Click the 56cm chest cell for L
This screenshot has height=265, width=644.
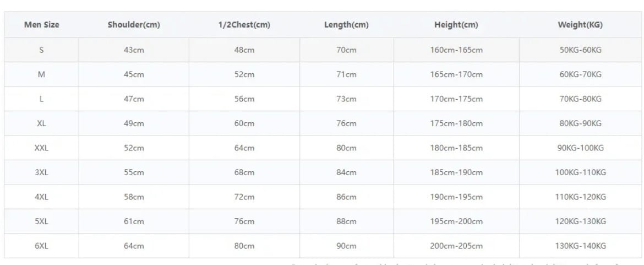click(x=244, y=99)
